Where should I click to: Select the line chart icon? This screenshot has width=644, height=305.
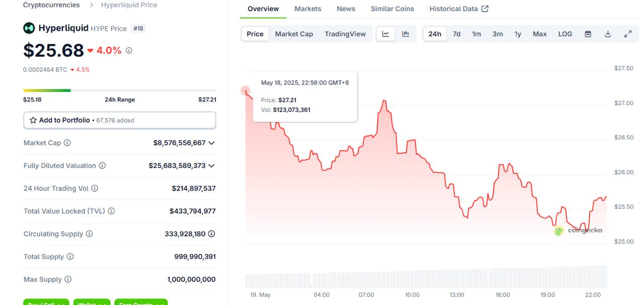386,34
